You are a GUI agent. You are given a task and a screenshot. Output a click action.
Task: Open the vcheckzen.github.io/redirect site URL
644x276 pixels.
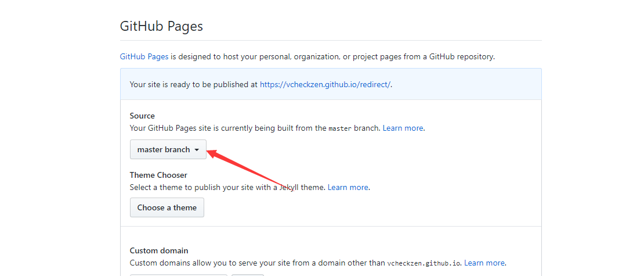325,84
